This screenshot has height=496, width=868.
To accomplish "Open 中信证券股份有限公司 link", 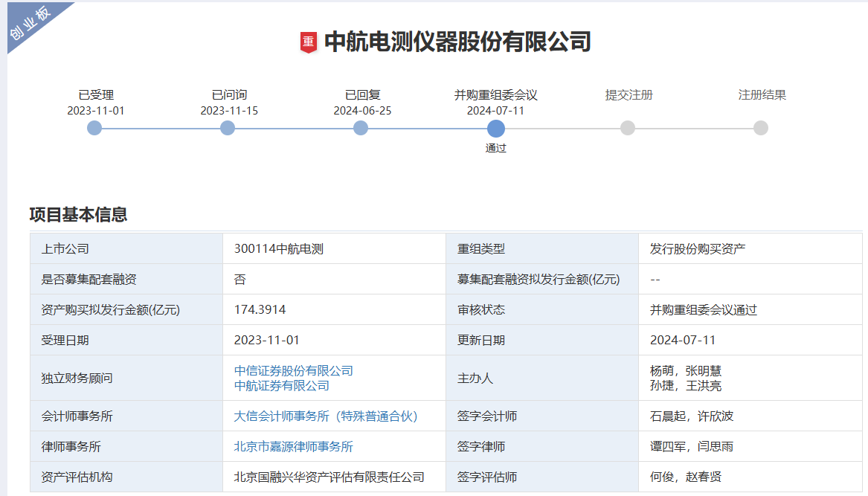I will (294, 370).
